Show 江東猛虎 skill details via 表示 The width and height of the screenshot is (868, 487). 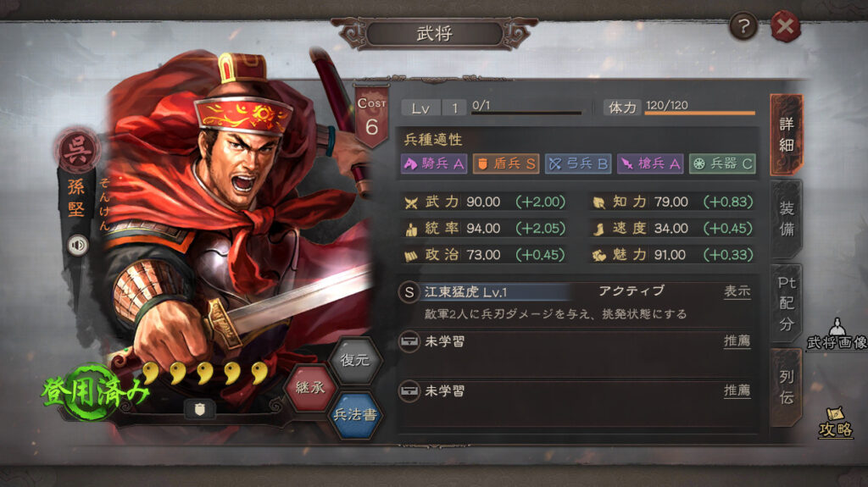coord(737,291)
